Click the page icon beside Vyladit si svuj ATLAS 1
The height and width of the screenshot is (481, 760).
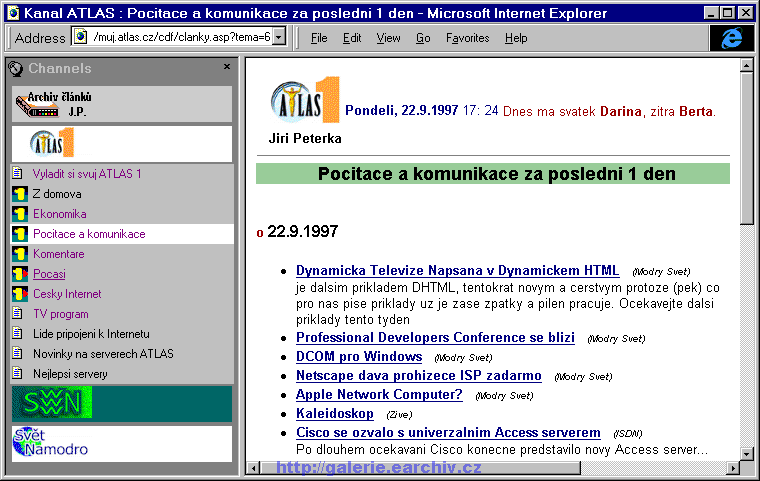tap(17, 173)
